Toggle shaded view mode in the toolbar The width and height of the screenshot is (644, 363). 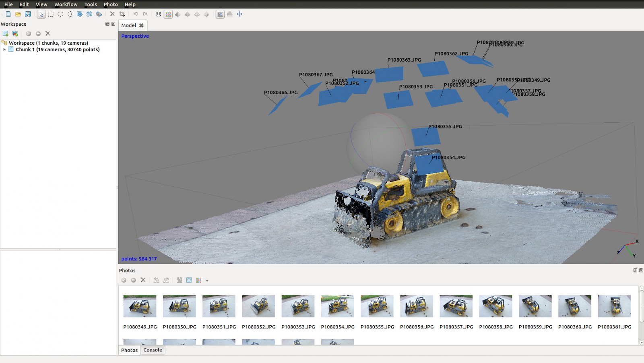[x=178, y=14]
